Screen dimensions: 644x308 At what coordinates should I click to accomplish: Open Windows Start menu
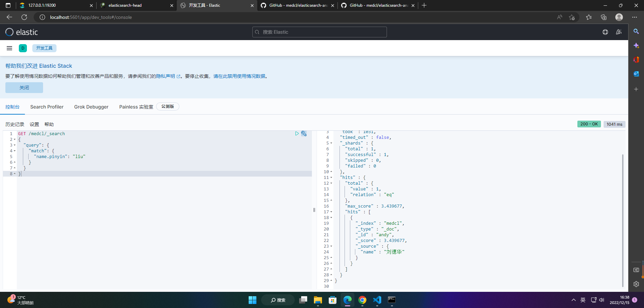(252, 300)
